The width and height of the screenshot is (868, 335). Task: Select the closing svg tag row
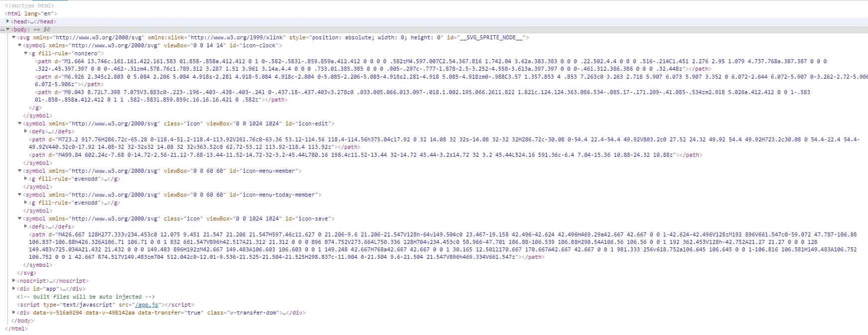(x=26, y=273)
